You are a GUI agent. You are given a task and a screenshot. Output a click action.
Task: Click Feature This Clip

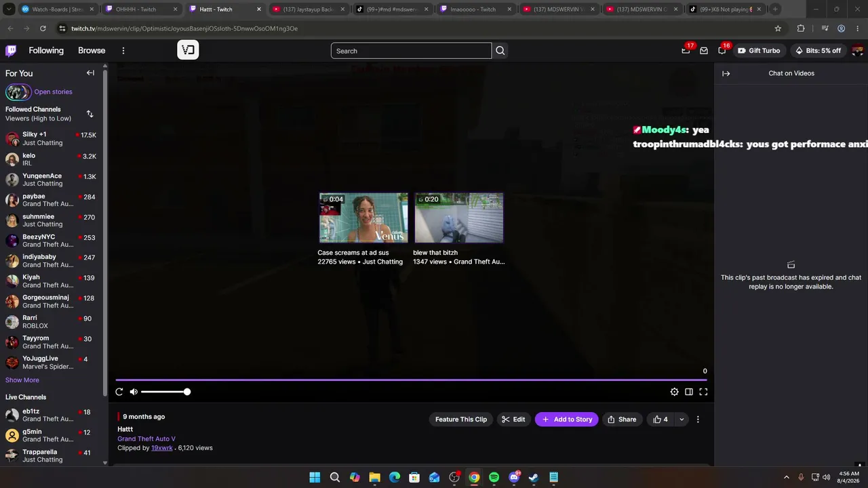[x=461, y=420]
